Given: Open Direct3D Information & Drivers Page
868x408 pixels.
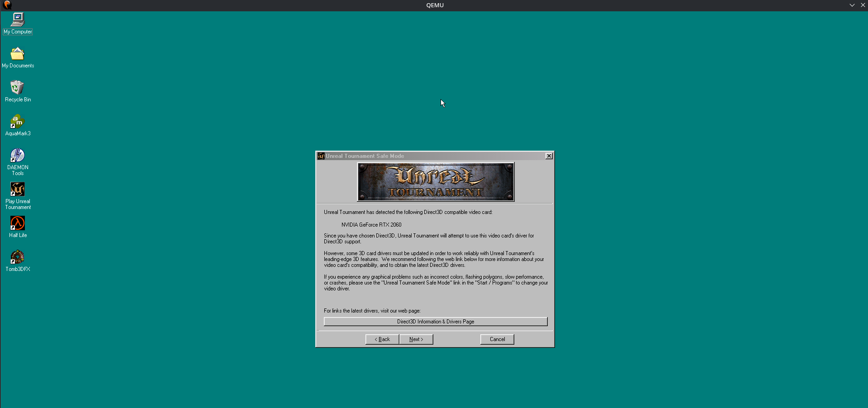Looking at the screenshot, I should pos(436,322).
